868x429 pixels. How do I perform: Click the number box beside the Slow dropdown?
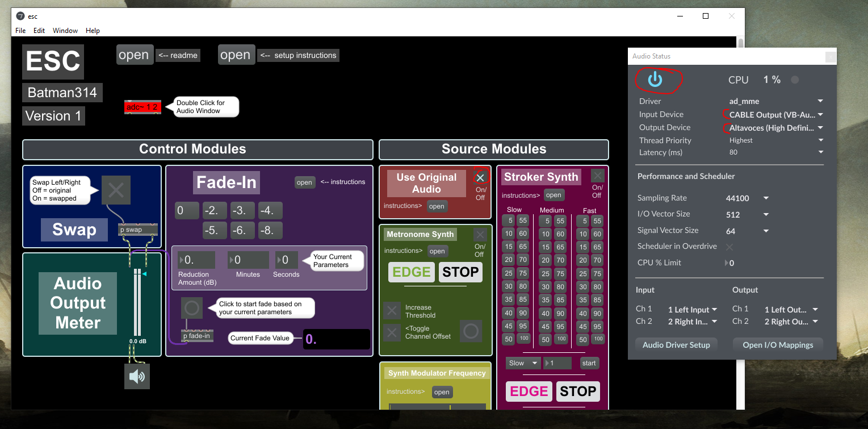click(557, 363)
